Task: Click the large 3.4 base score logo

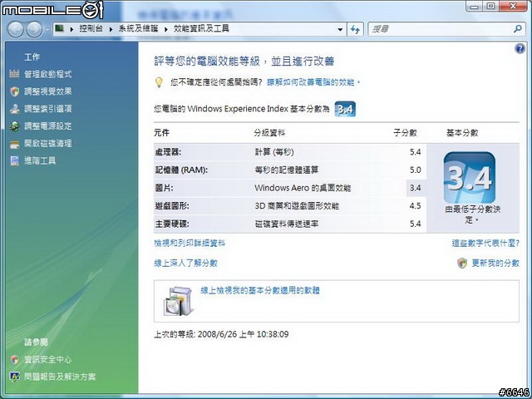Action: pyautogui.click(x=470, y=177)
